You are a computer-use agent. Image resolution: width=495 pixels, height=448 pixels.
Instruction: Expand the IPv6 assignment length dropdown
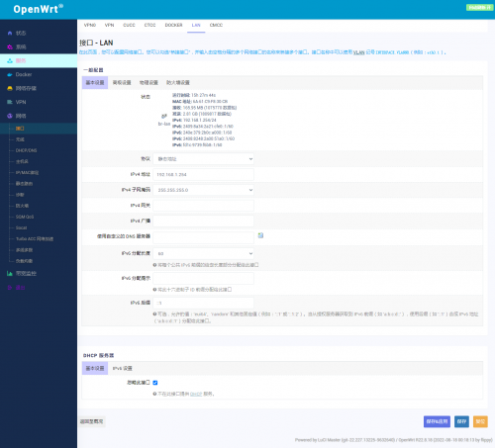(x=204, y=253)
